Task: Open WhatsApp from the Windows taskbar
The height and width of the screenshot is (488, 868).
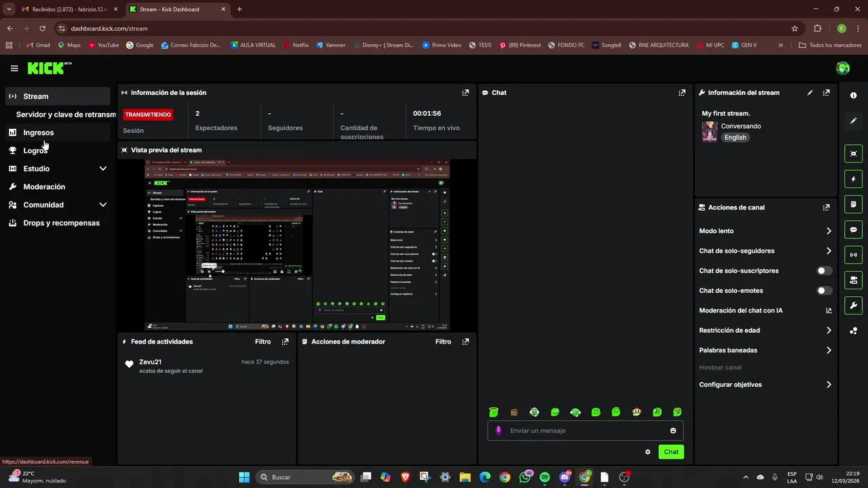Action: [525, 477]
